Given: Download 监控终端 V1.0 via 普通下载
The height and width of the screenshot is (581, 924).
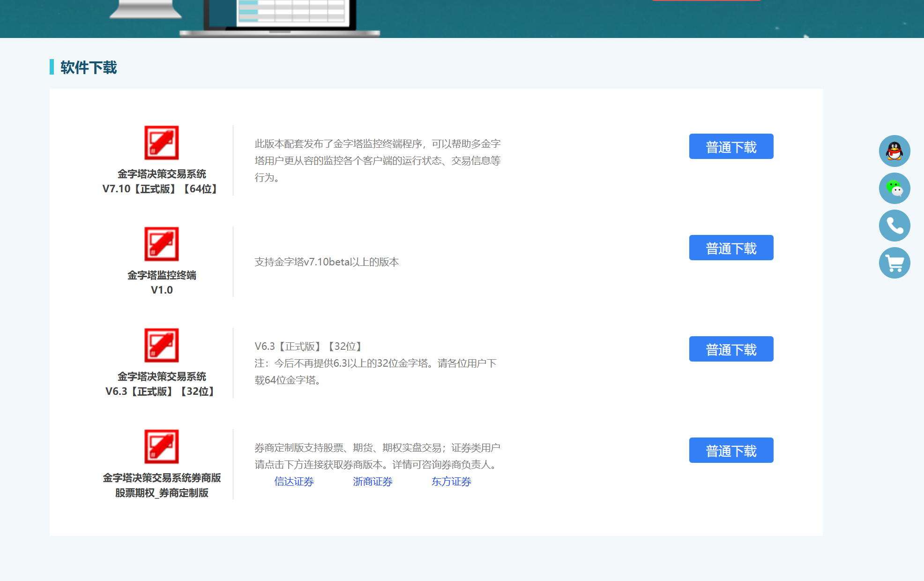Looking at the screenshot, I should [x=731, y=248].
